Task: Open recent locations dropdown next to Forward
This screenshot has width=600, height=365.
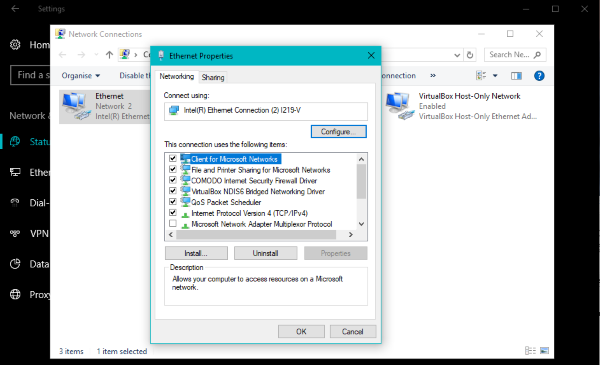Action: click(96, 55)
